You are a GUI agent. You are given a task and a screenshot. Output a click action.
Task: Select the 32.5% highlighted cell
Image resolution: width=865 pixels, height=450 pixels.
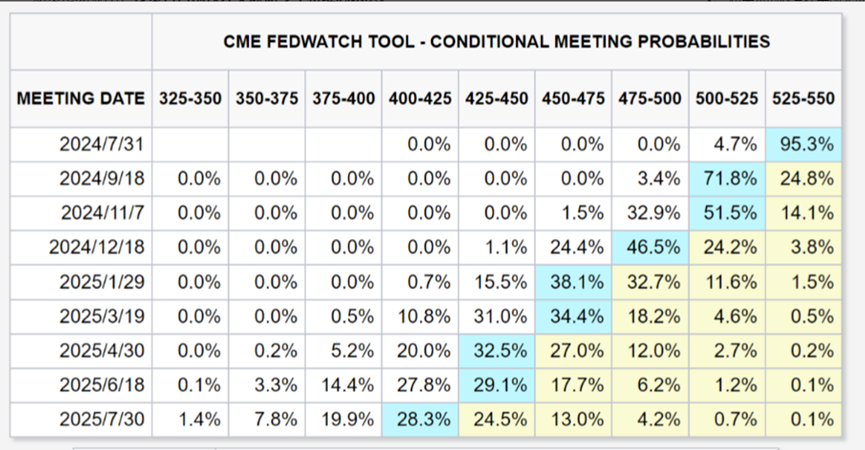click(497, 351)
